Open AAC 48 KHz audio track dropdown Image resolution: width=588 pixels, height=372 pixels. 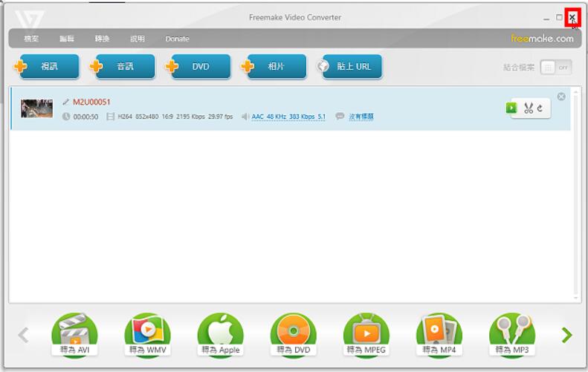coord(288,117)
